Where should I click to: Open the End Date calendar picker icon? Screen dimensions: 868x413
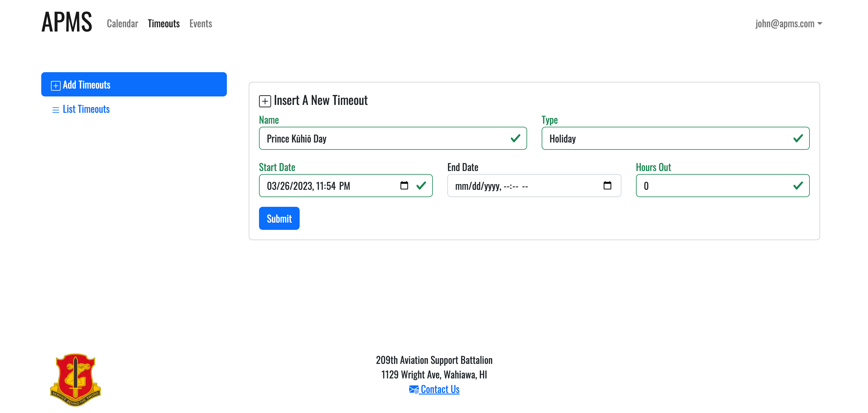point(607,185)
